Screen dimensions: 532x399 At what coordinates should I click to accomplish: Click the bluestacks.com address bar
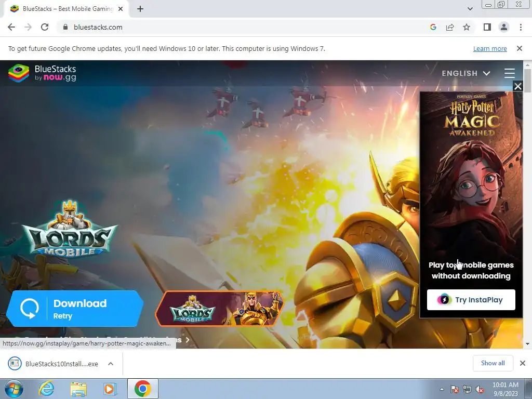pos(244,27)
